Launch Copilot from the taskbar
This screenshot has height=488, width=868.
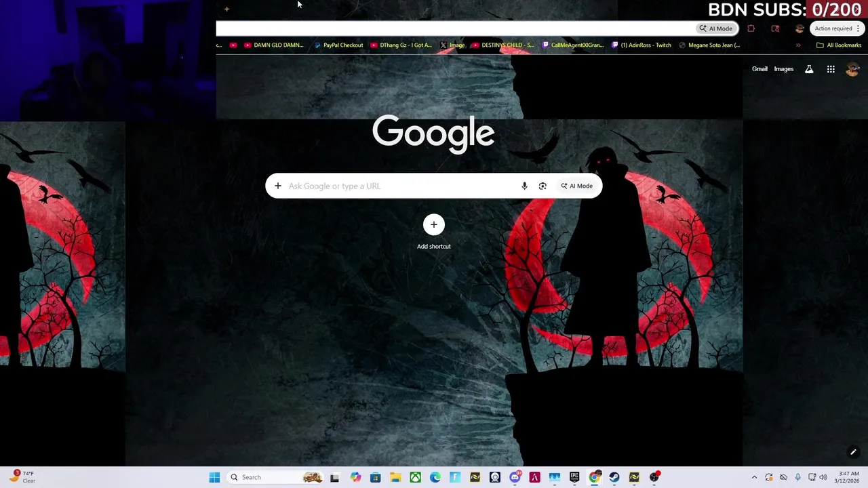[355, 477]
